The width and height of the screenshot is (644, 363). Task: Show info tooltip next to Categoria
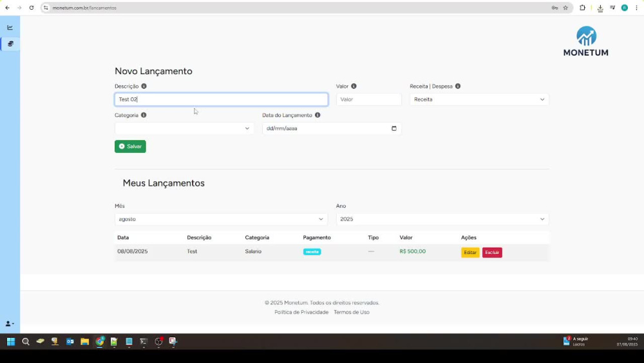[144, 115]
